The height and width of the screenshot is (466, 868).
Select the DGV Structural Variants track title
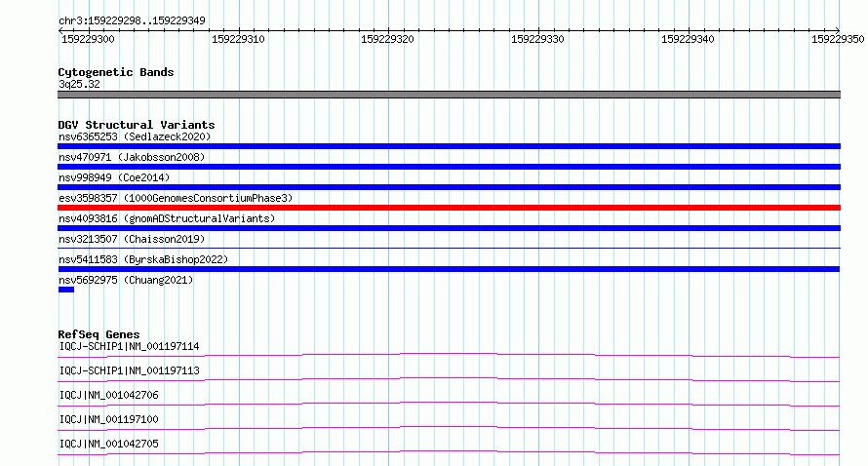(x=137, y=125)
